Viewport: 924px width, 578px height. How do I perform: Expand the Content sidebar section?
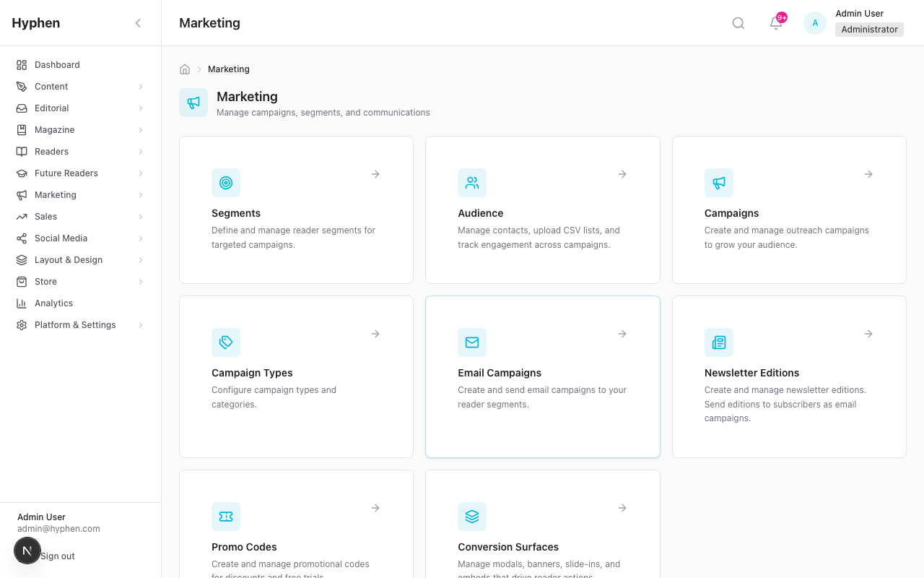tap(51, 86)
